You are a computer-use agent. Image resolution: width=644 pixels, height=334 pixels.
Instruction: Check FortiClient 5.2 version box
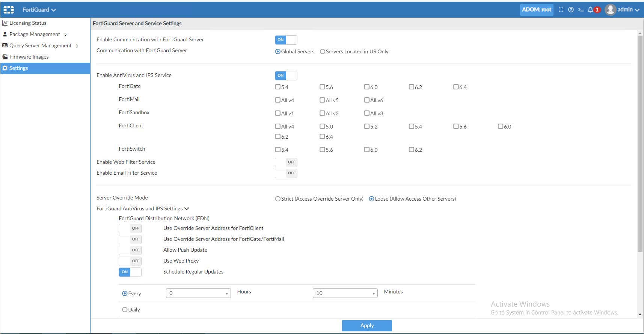pos(367,126)
